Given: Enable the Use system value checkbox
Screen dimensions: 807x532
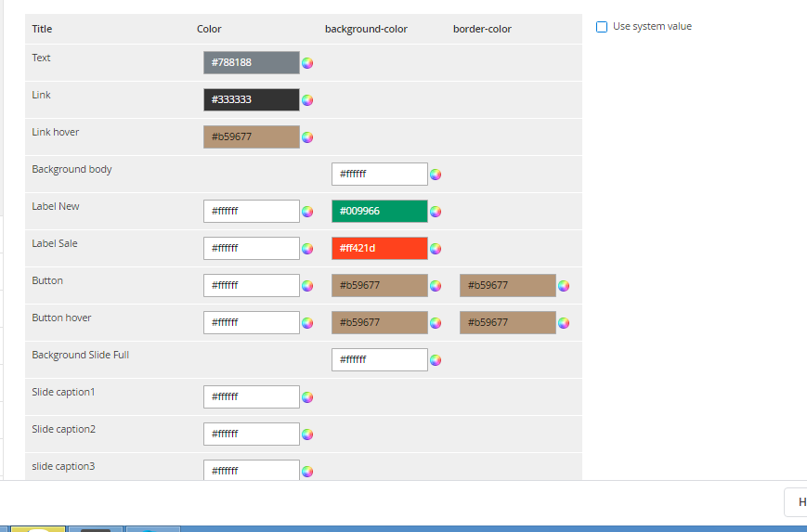Looking at the screenshot, I should [x=602, y=27].
